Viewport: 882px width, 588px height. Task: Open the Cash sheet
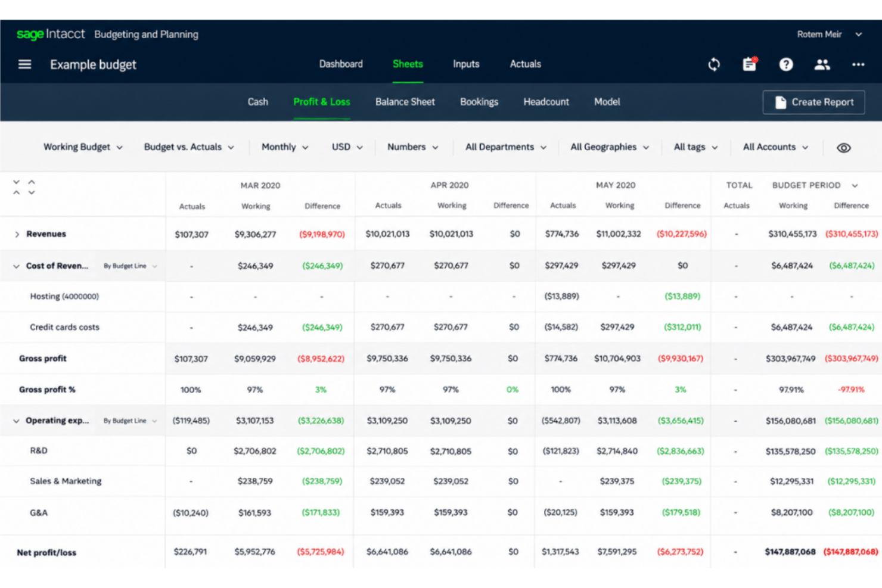[258, 102]
